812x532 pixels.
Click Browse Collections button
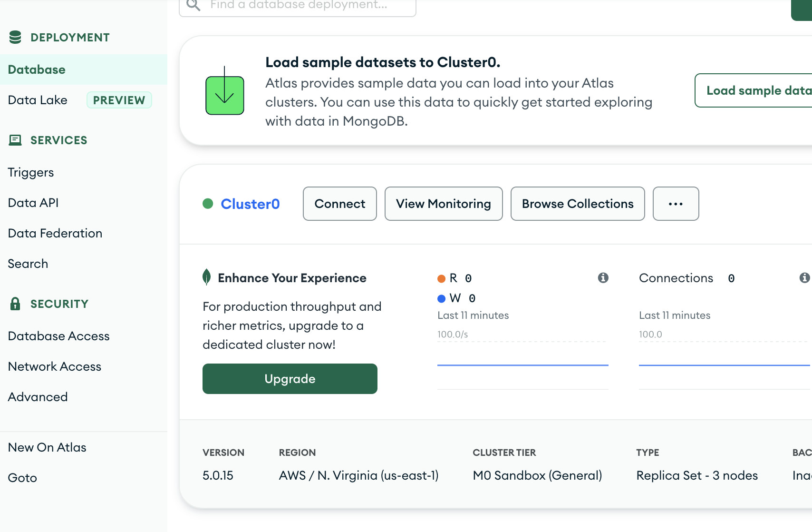point(578,204)
